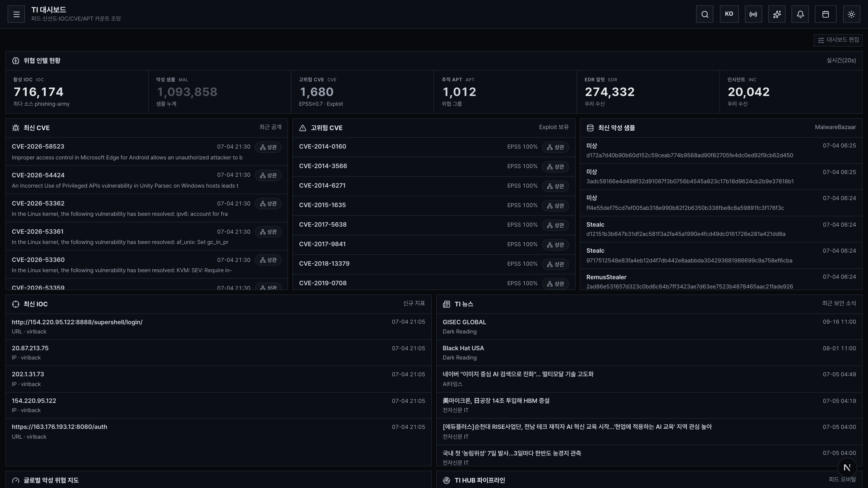This screenshot has width=868, height=488.
Task: Click the newspaper icon beside TI 뉴스
Action: tap(446, 304)
